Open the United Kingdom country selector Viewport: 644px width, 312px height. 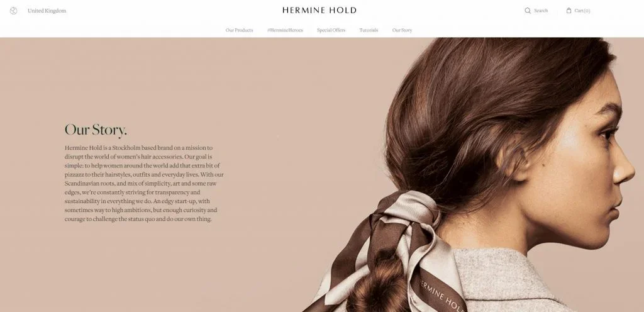click(47, 11)
